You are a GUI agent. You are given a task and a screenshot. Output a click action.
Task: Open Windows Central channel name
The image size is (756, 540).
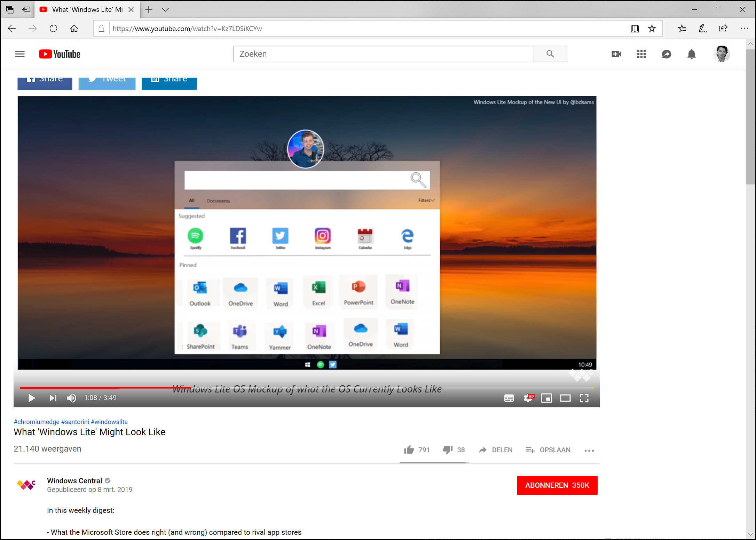click(x=74, y=480)
